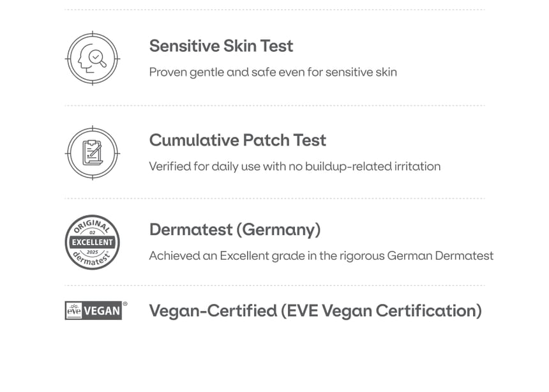
Task: Click the dermatest wording at the seal bottom
Action: (x=92, y=259)
